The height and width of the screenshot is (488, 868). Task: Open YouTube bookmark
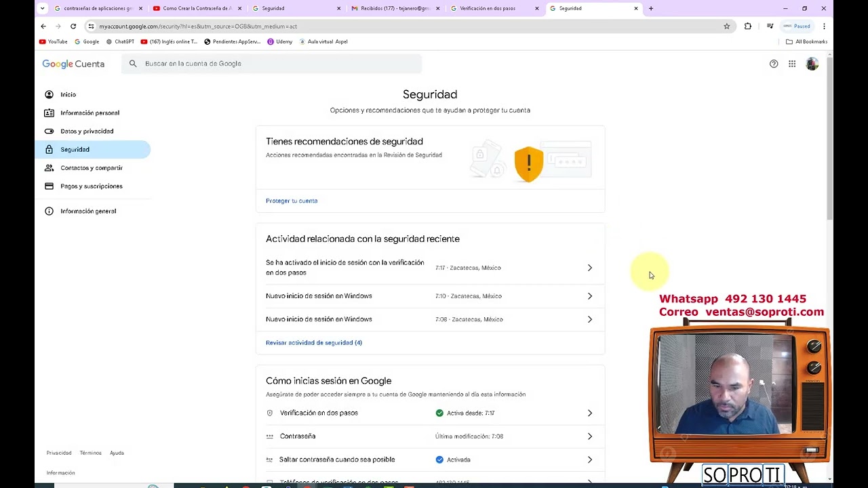tap(54, 41)
